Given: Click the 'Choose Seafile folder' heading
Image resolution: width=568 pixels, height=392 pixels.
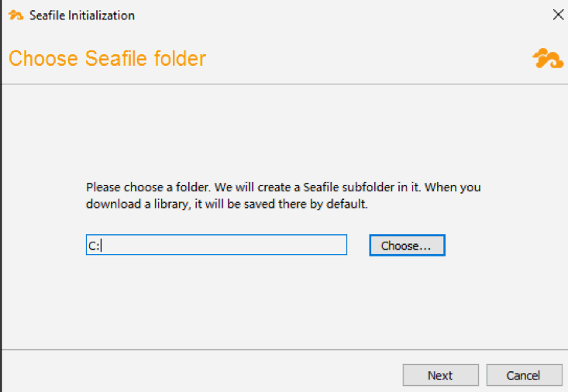Looking at the screenshot, I should [107, 58].
